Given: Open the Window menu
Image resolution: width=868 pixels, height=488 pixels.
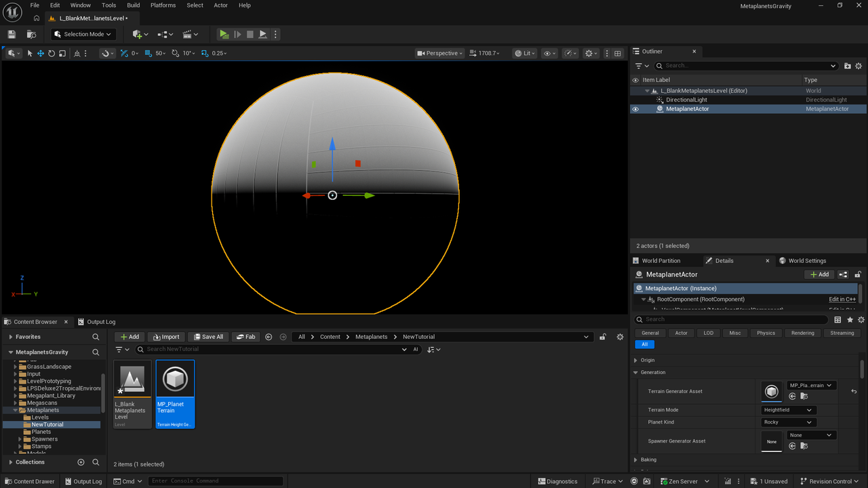Looking at the screenshot, I should (81, 5).
